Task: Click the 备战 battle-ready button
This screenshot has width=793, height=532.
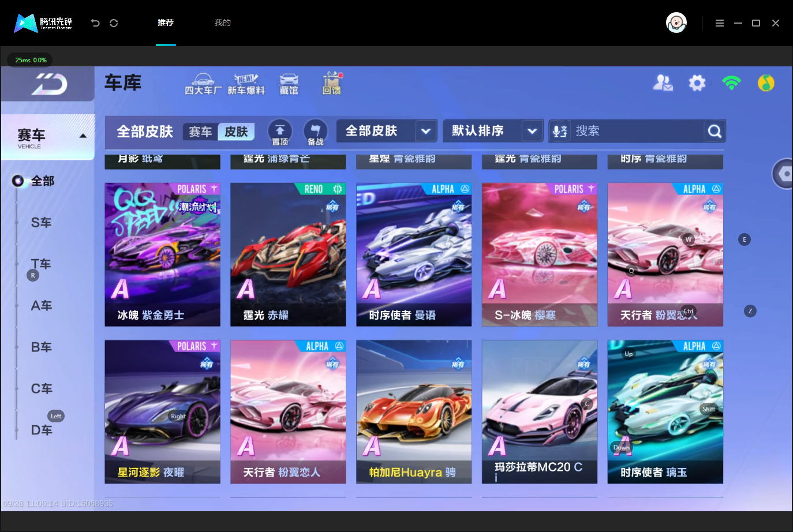Action: [315, 132]
